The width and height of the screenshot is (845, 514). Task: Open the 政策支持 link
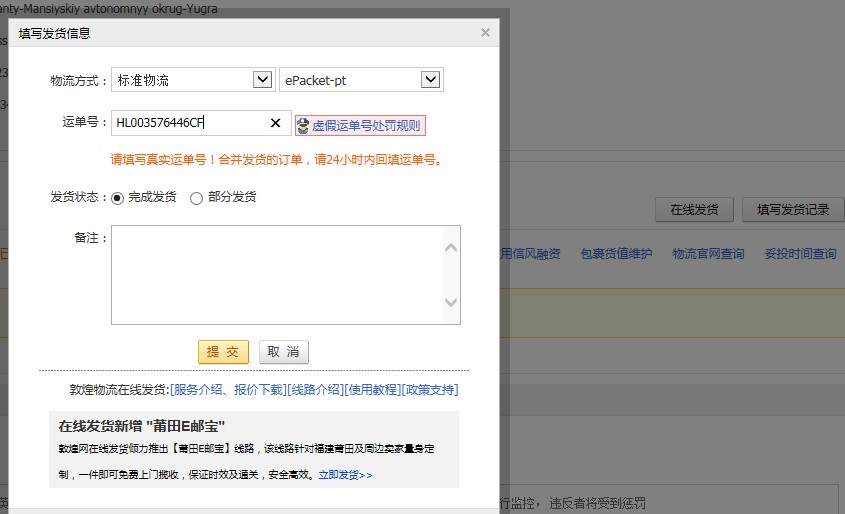click(x=430, y=390)
